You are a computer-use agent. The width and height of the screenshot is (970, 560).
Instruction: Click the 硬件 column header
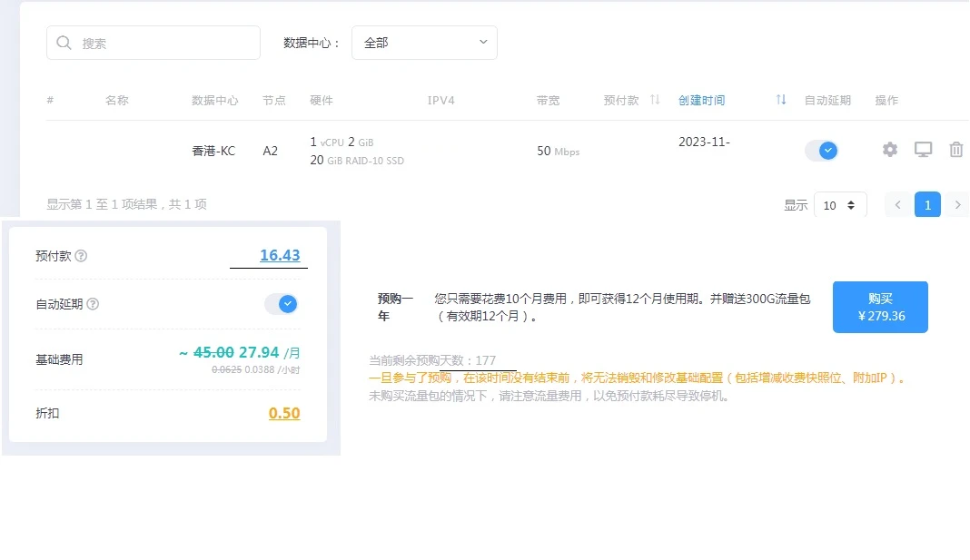[x=322, y=100]
